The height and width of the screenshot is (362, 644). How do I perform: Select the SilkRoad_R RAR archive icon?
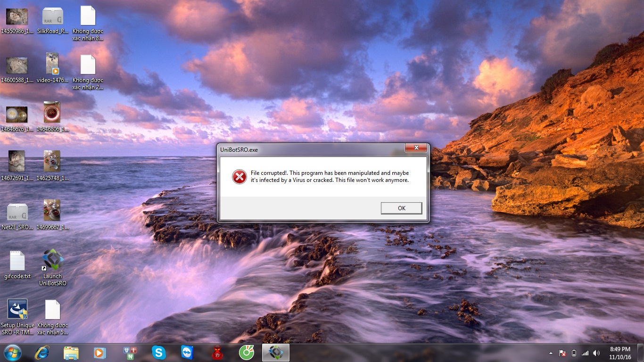[x=53, y=21]
